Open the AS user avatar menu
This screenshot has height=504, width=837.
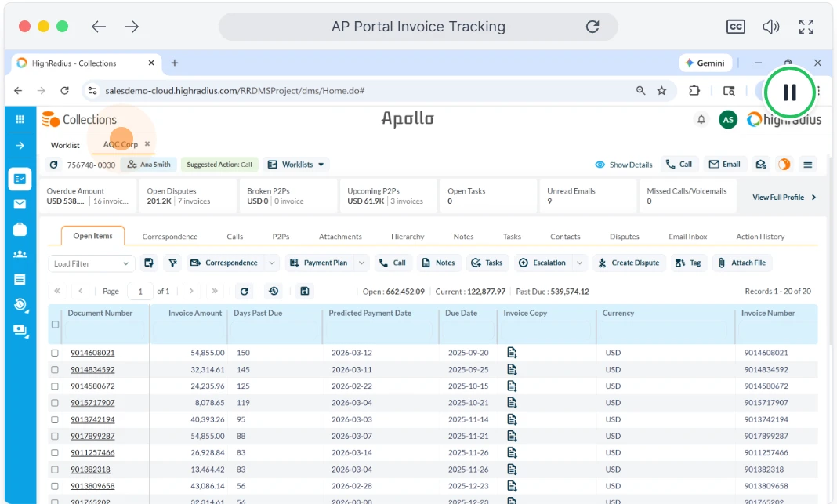pyautogui.click(x=728, y=120)
